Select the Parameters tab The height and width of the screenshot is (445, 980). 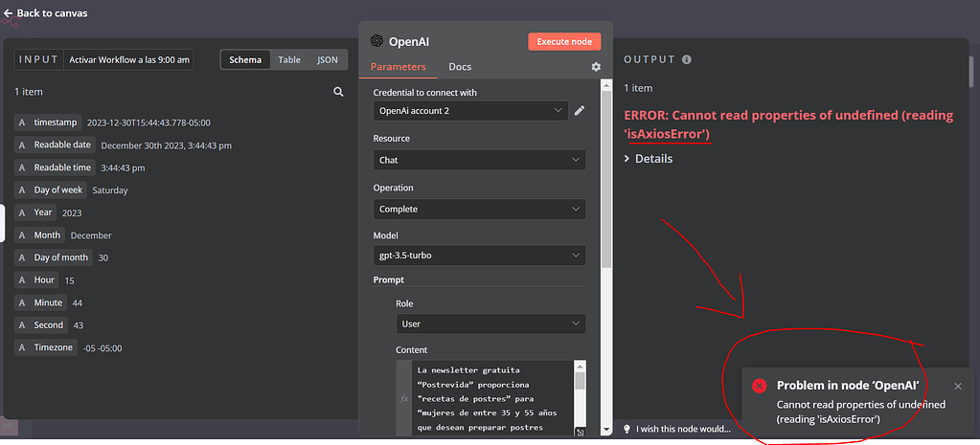click(398, 67)
